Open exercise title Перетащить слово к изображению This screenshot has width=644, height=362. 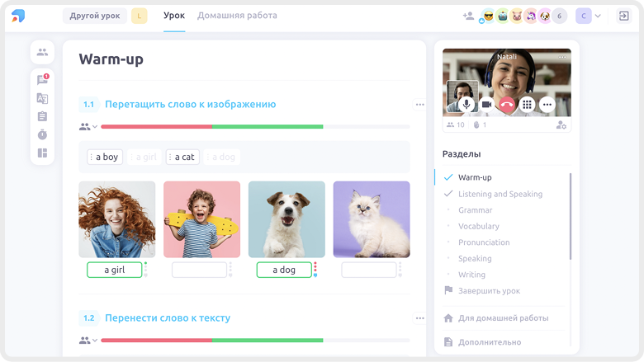(x=190, y=104)
